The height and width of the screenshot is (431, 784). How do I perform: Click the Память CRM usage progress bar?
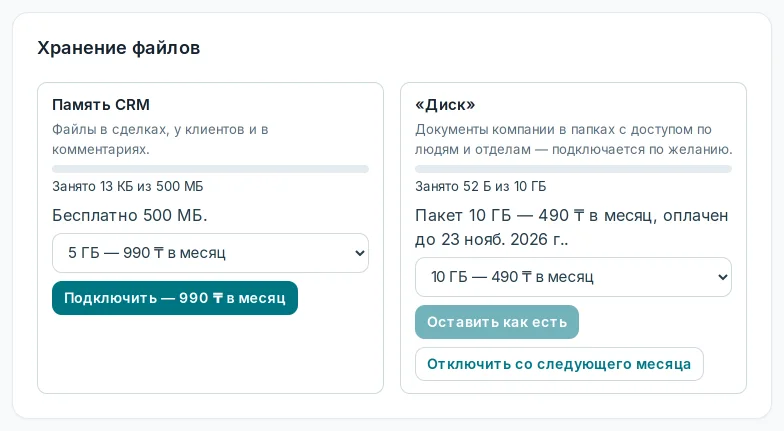(x=210, y=169)
